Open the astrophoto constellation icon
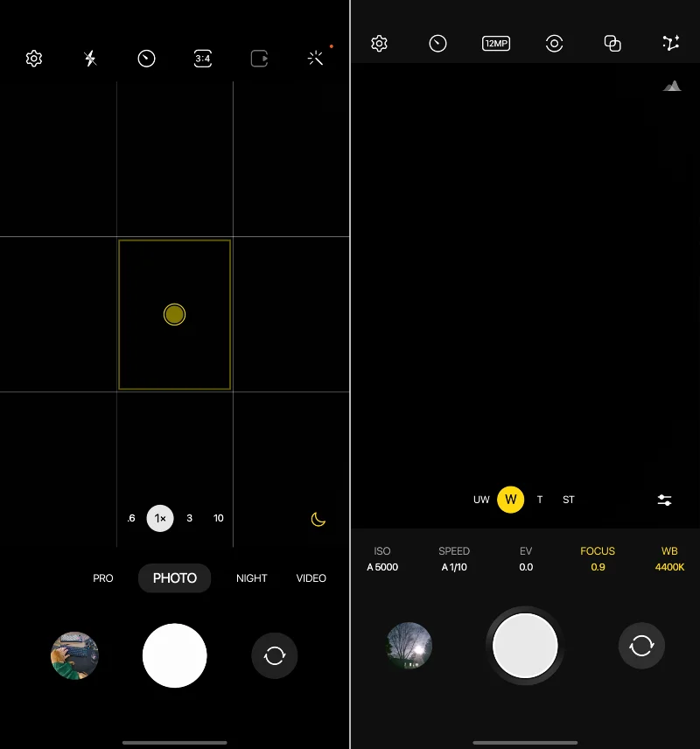The width and height of the screenshot is (700, 749). click(671, 44)
